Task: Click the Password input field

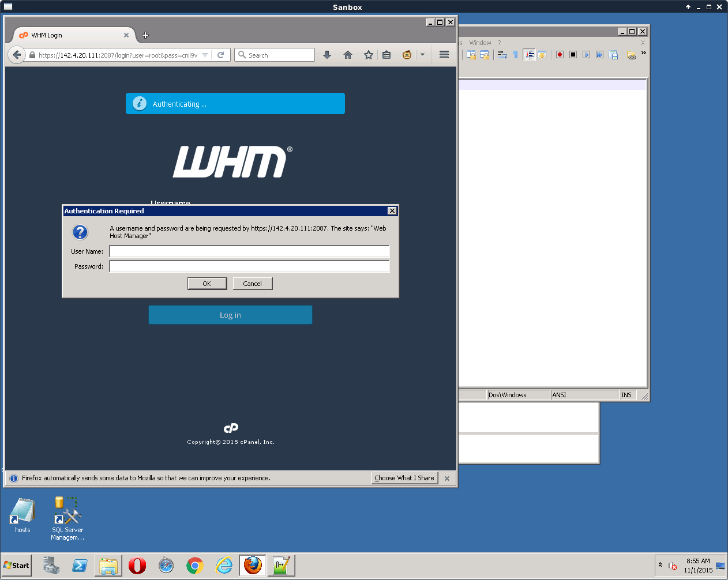Action: click(x=249, y=266)
